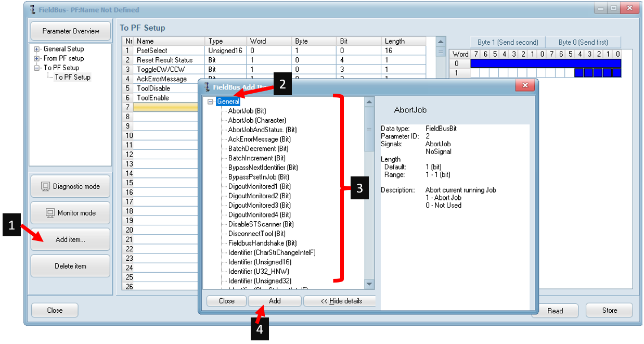This screenshot has width=644, height=344.
Task: Select the Reset Result Status row
Action: coord(274,60)
